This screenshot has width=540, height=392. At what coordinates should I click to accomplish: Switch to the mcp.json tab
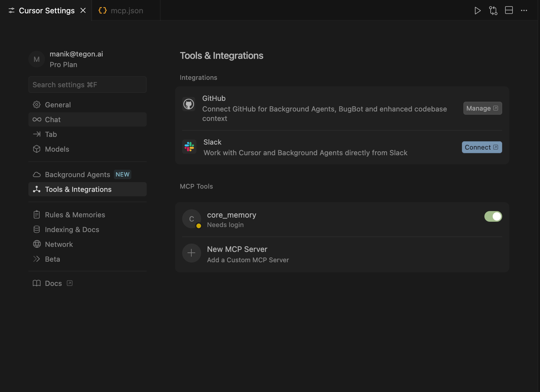point(126,11)
